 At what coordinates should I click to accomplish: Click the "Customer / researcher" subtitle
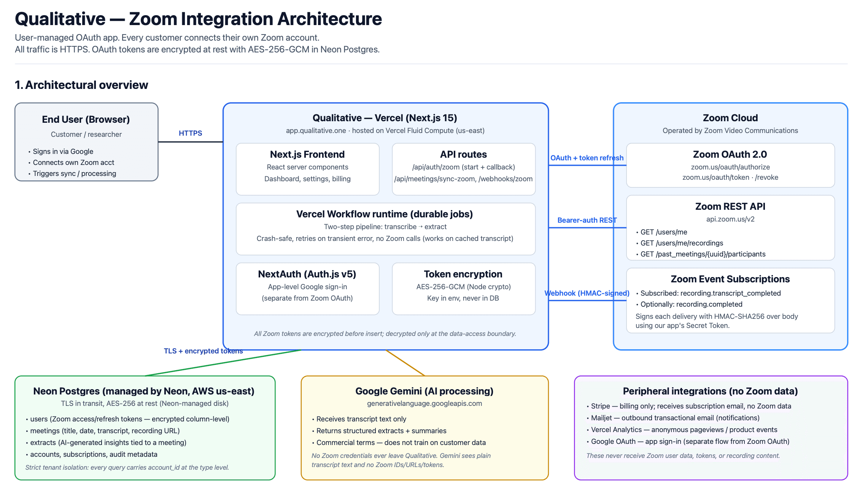(x=86, y=134)
